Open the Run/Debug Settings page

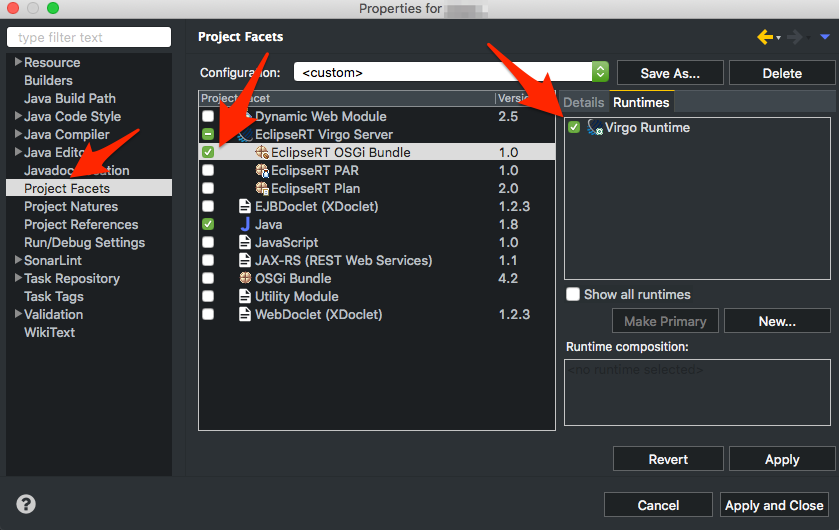pyautogui.click(x=85, y=243)
